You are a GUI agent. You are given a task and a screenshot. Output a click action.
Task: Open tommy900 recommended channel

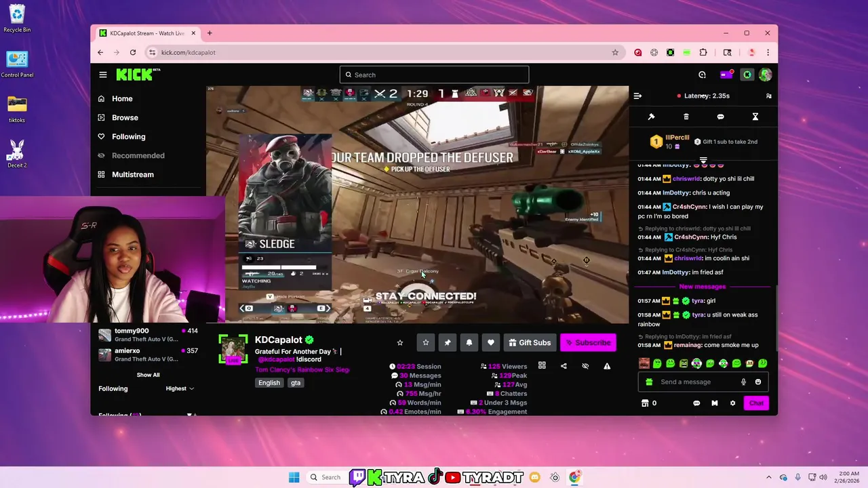(148, 335)
